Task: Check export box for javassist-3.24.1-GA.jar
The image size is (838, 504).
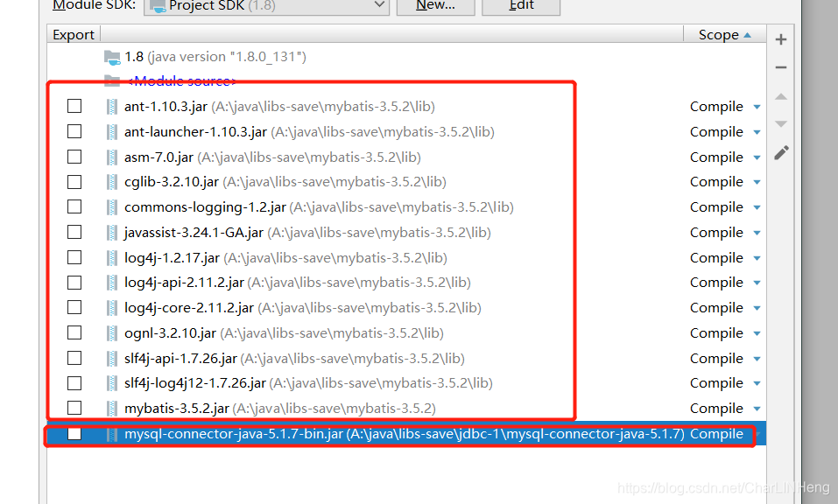Action: [74, 232]
